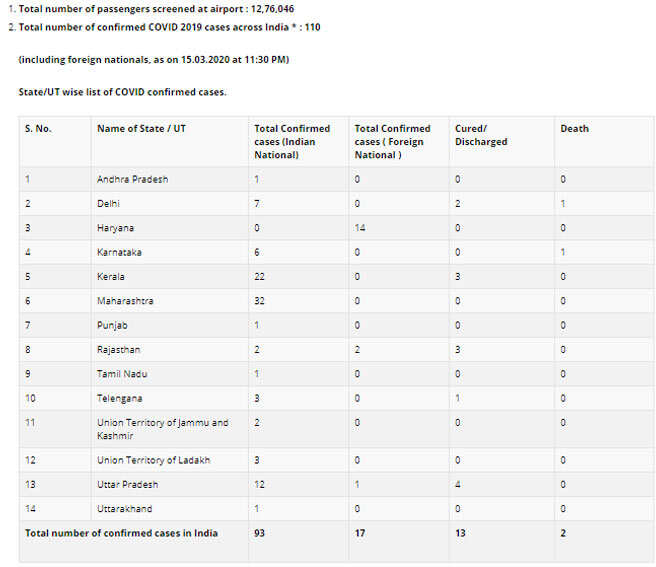Click the 'Cured/ Discharged' column header
This screenshot has height=567, width=656.
coord(481,135)
